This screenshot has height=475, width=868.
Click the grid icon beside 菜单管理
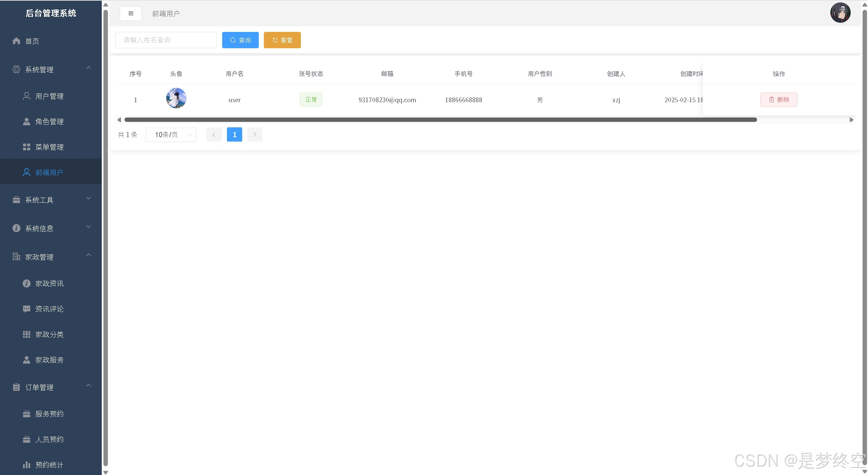26,147
